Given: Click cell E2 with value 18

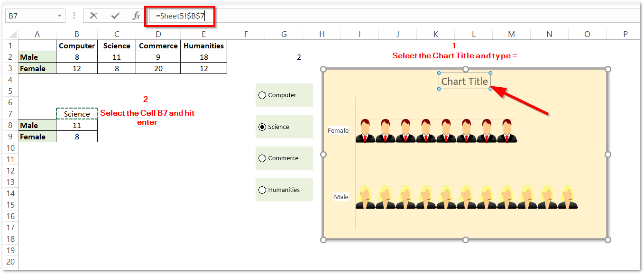Looking at the screenshot, I should 203,56.
